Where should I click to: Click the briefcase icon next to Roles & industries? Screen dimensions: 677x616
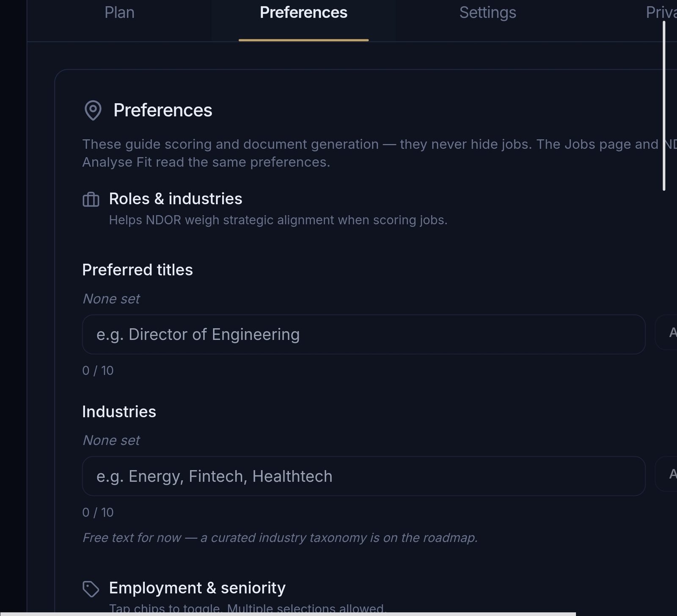tap(91, 199)
